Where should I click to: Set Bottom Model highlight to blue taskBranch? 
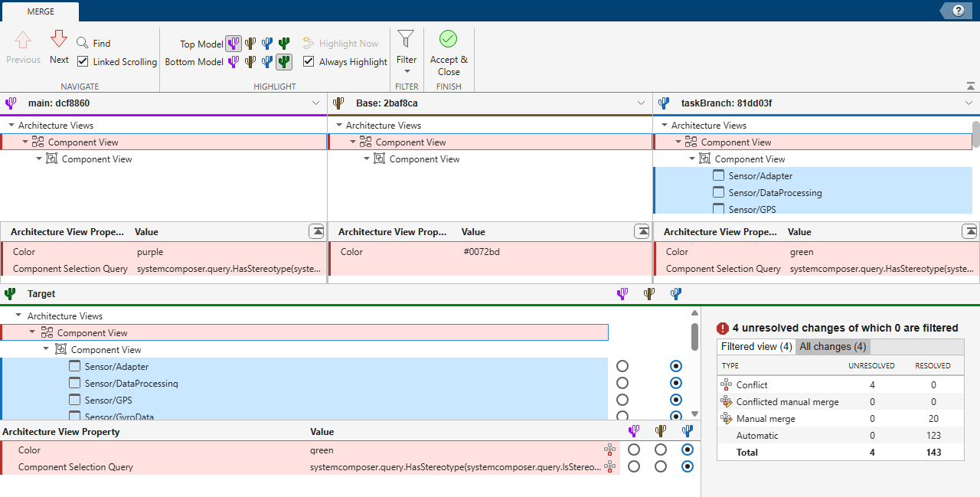tap(267, 62)
